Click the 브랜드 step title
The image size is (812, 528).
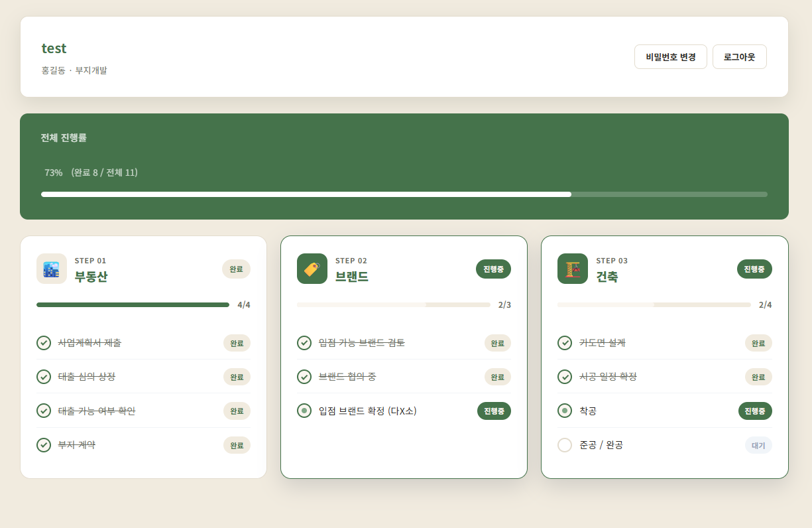tap(352, 277)
